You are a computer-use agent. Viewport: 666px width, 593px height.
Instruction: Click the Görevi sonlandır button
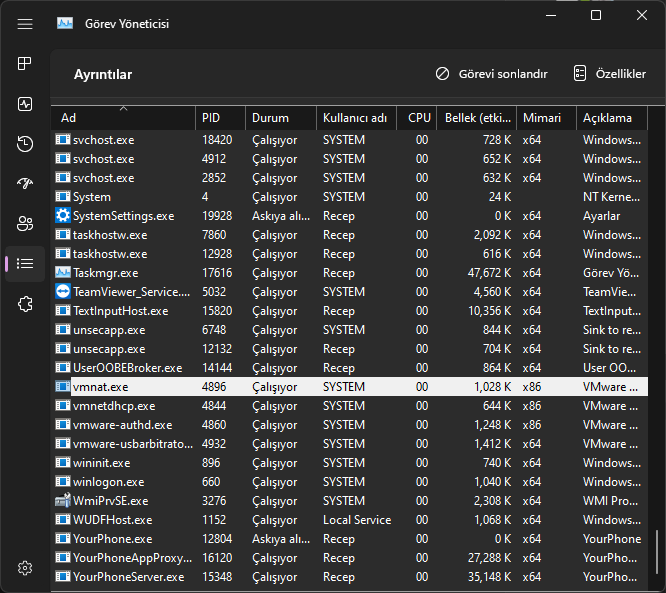[492, 74]
